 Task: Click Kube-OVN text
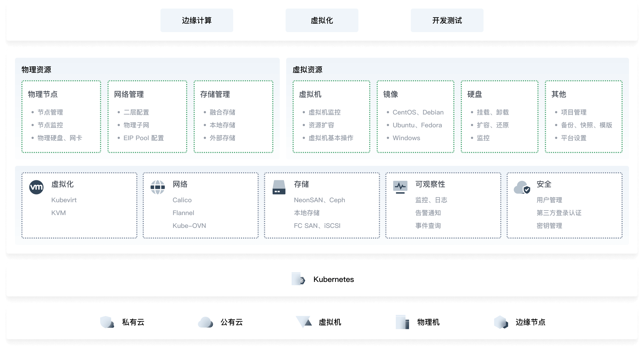pos(189,226)
